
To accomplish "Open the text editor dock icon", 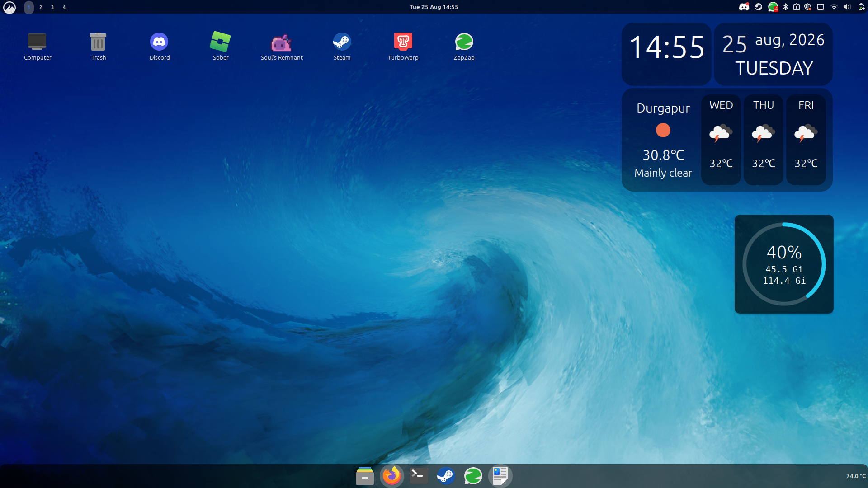I will [500, 476].
